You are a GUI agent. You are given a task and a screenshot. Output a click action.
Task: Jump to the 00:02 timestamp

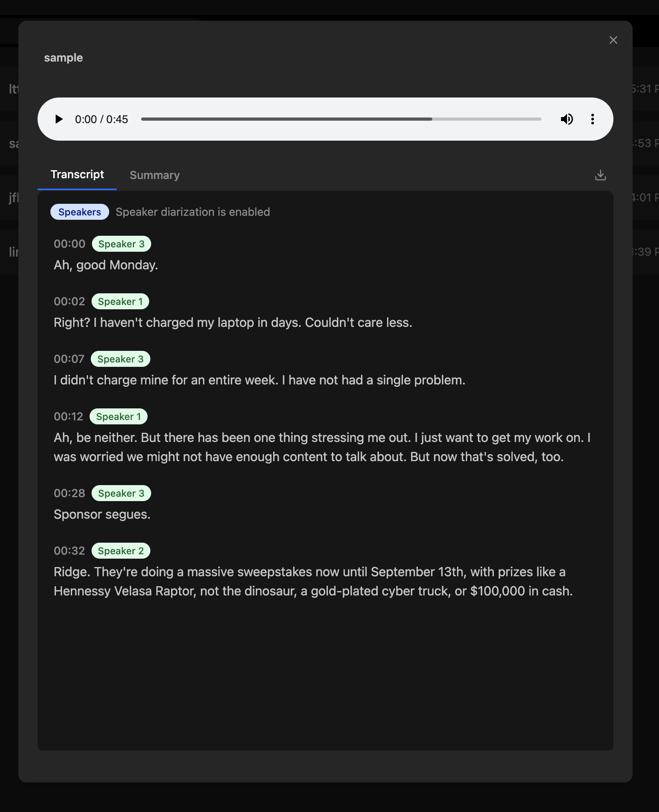70,301
